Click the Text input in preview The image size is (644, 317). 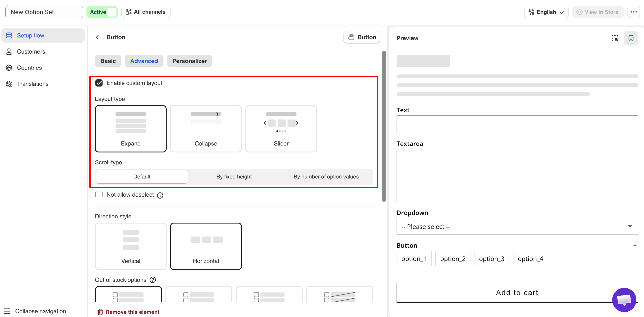pyautogui.click(x=517, y=124)
